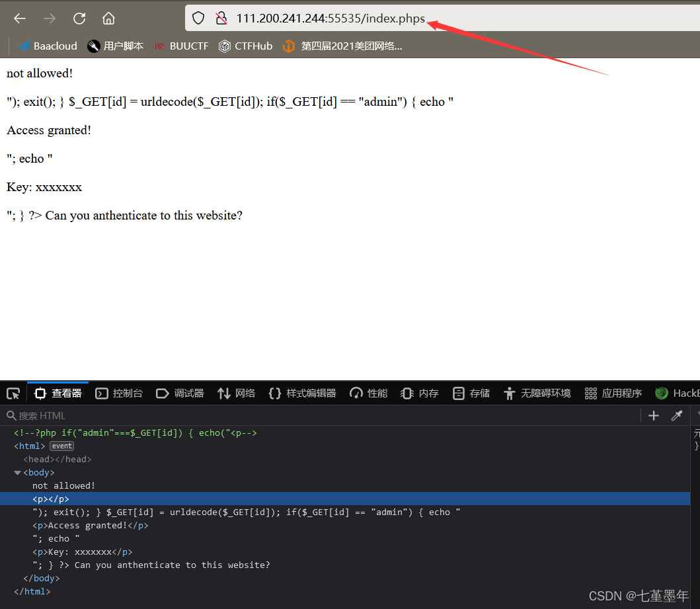Open the 用户脚本 bookmark
The height and width of the screenshot is (609, 700).
coord(116,46)
